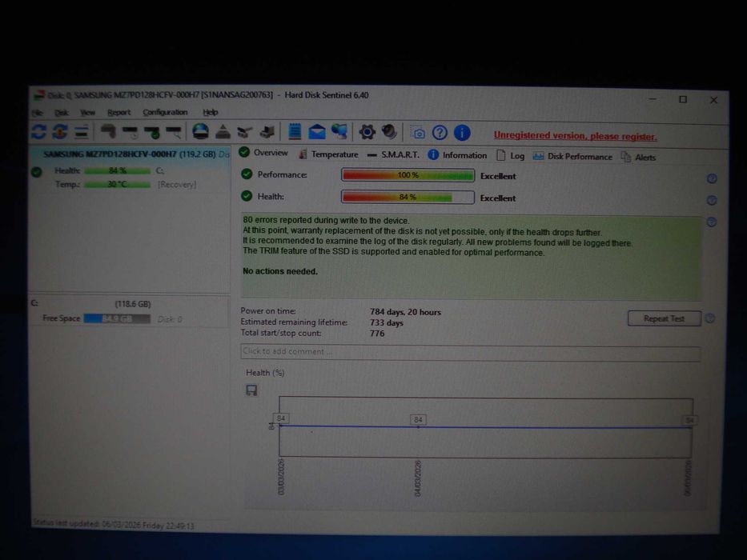747x560 pixels.
Task: Click the camera screenshot toolbar icon
Action: tap(418, 133)
